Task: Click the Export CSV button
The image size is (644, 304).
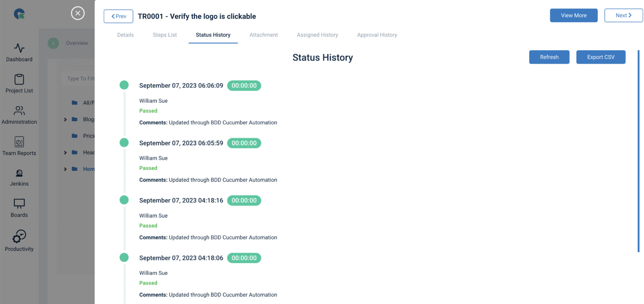Action: click(x=601, y=57)
